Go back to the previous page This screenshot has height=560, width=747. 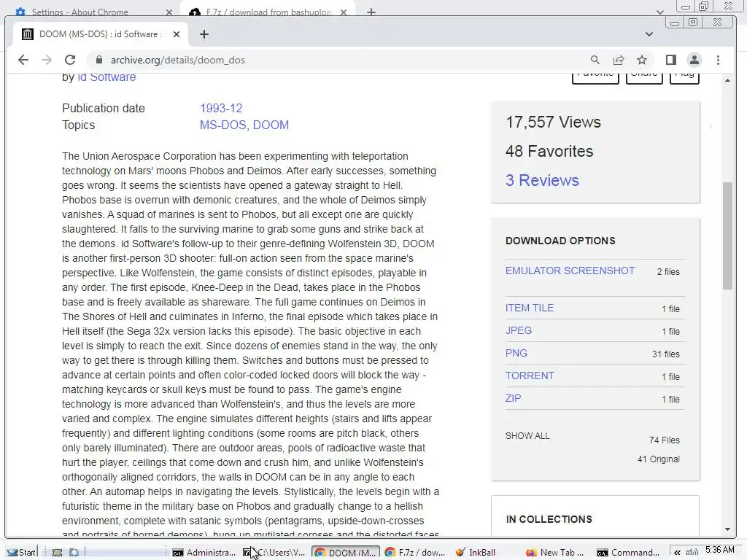click(23, 60)
